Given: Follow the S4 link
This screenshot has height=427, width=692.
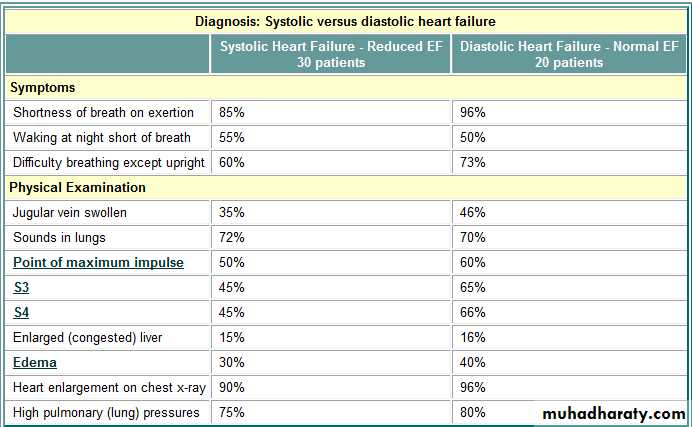Looking at the screenshot, I should pos(21,312).
